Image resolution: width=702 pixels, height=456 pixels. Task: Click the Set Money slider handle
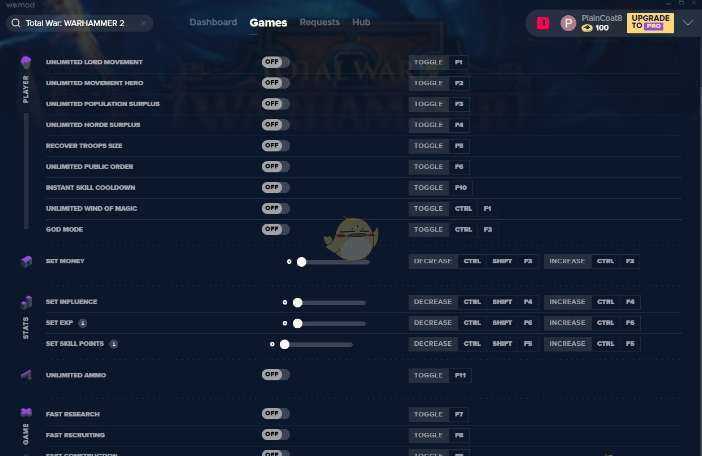(301, 262)
